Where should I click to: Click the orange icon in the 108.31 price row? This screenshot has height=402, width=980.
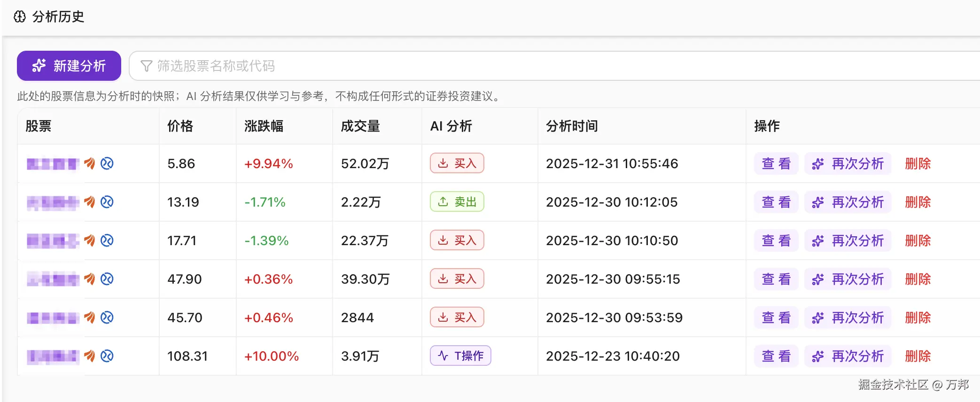[x=89, y=356]
